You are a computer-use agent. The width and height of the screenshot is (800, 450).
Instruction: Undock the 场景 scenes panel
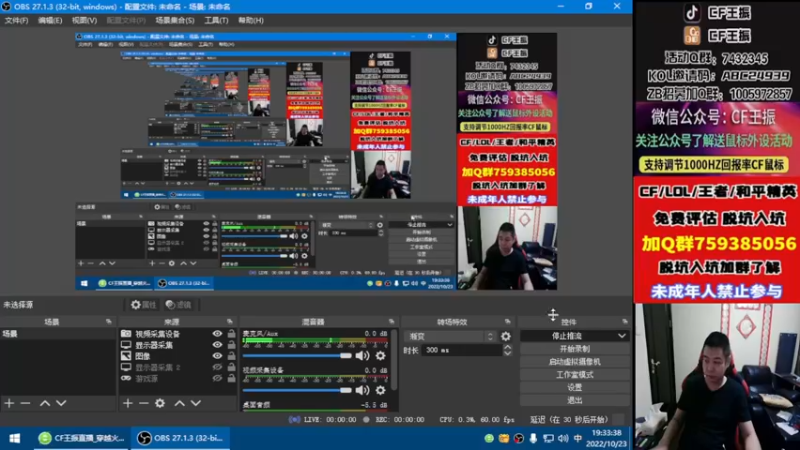tap(109, 322)
